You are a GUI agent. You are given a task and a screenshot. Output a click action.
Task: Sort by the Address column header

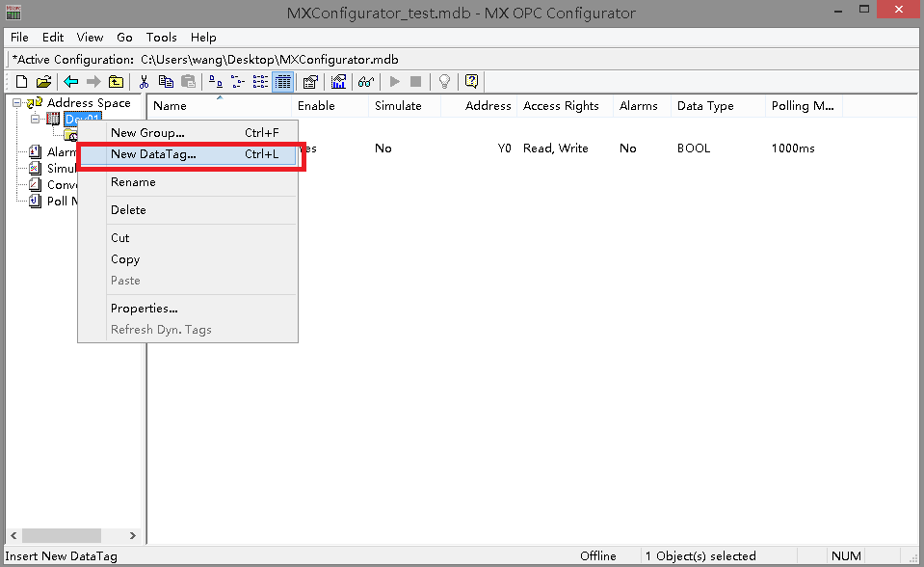click(479, 106)
